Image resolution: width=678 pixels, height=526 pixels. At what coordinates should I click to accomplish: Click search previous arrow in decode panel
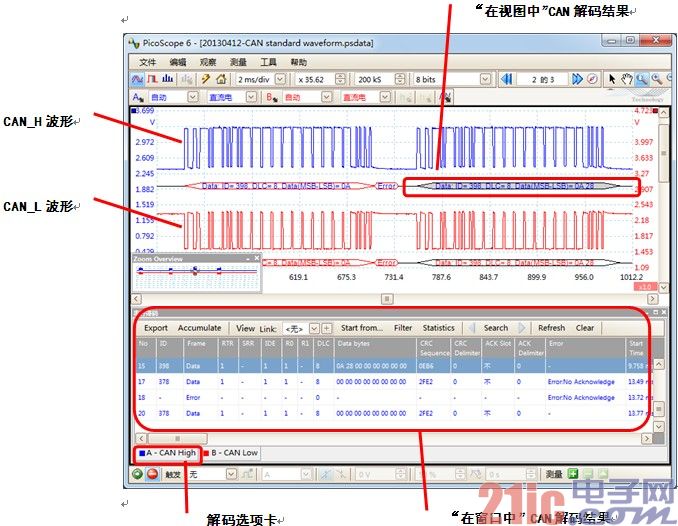point(471,328)
